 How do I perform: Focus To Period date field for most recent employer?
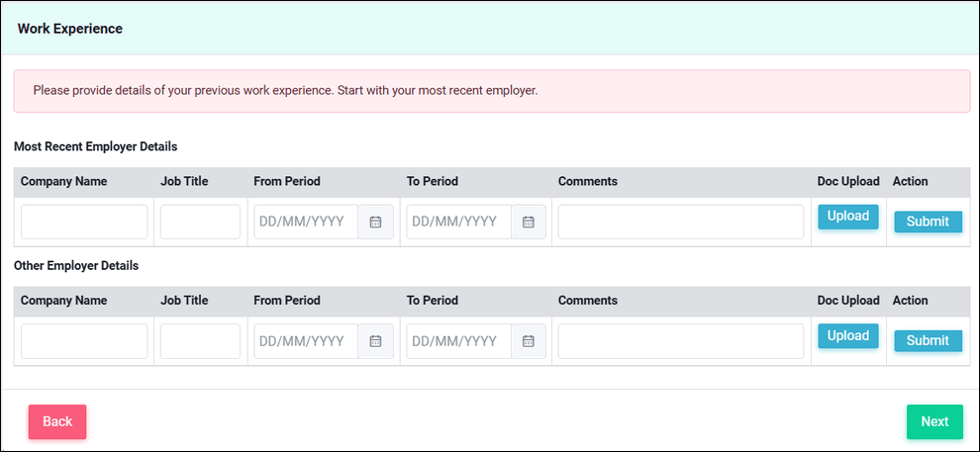pyautogui.click(x=459, y=222)
